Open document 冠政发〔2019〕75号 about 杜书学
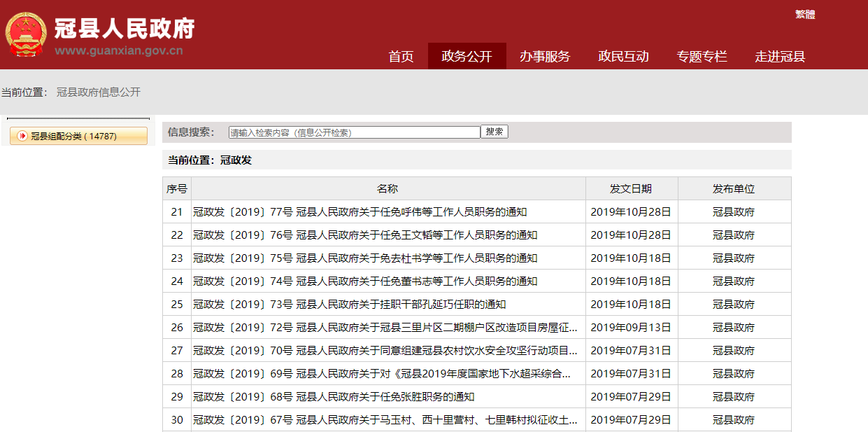Image resolution: width=868 pixels, height=432 pixels. click(x=365, y=258)
